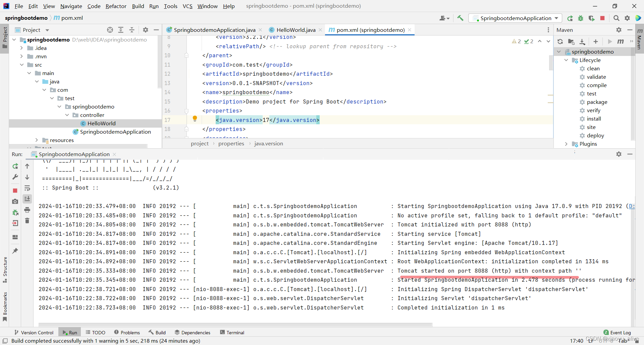The image size is (644, 345).
Task: Toggle soft-wrap in Run console
Action: (27, 188)
